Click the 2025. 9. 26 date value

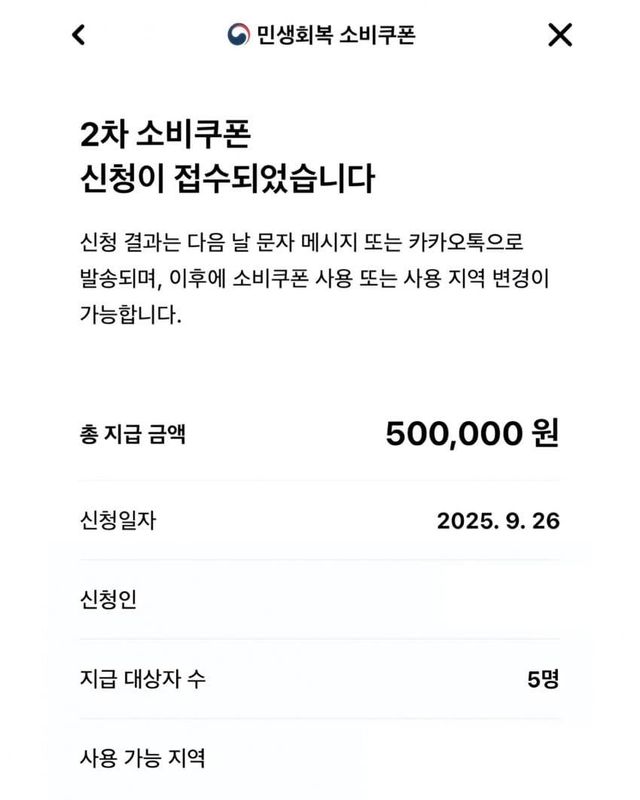[x=497, y=520]
